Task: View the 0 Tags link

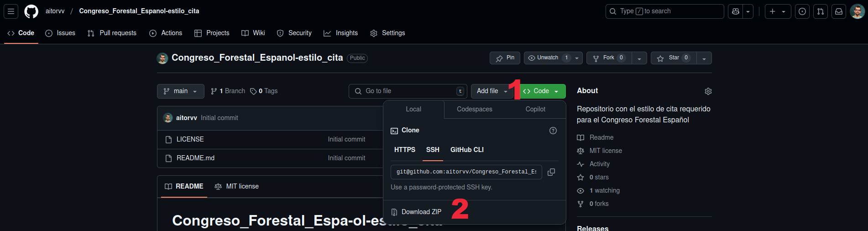Action: tap(264, 91)
